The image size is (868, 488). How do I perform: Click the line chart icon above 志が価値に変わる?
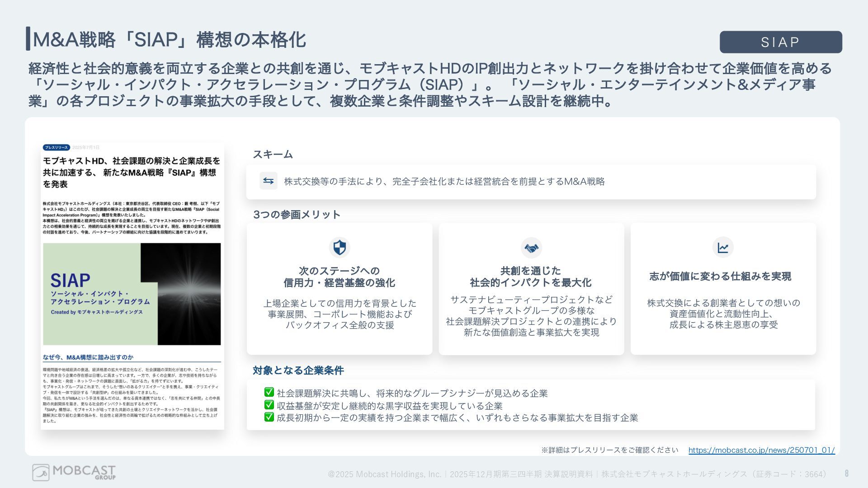click(x=723, y=248)
